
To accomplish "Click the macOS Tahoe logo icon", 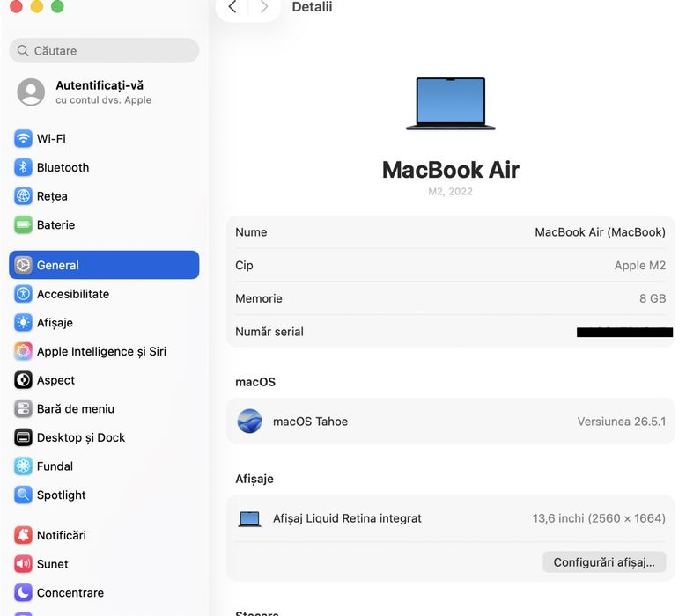I will click(249, 421).
